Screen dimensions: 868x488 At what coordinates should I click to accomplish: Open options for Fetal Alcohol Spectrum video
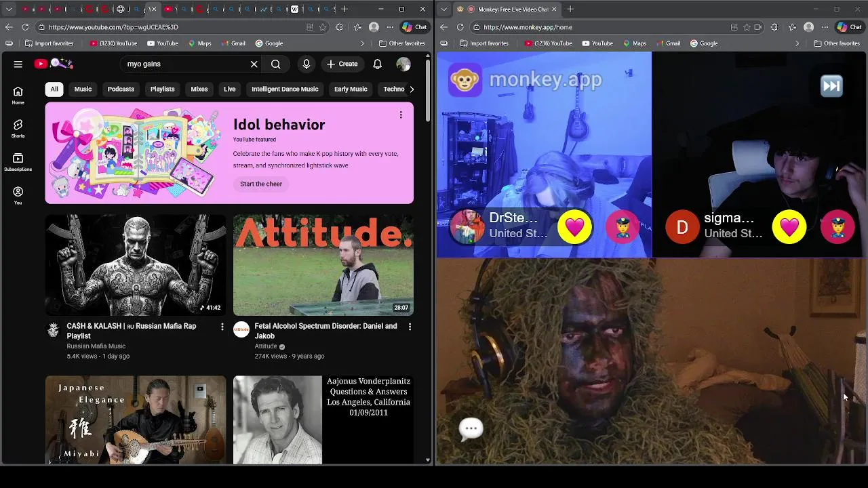coord(410,327)
